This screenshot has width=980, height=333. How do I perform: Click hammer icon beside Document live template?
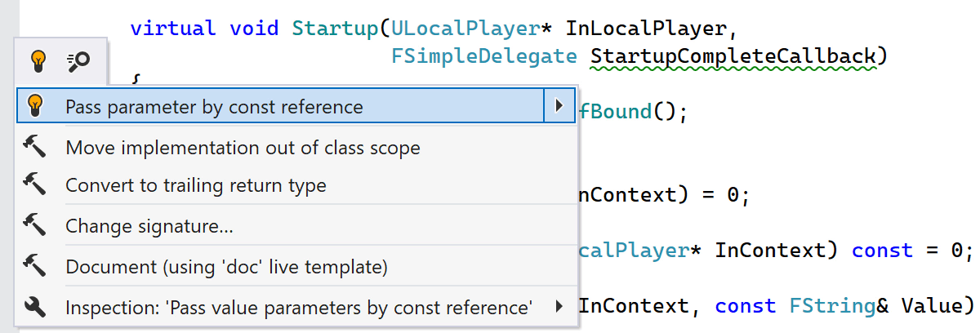point(35,267)
